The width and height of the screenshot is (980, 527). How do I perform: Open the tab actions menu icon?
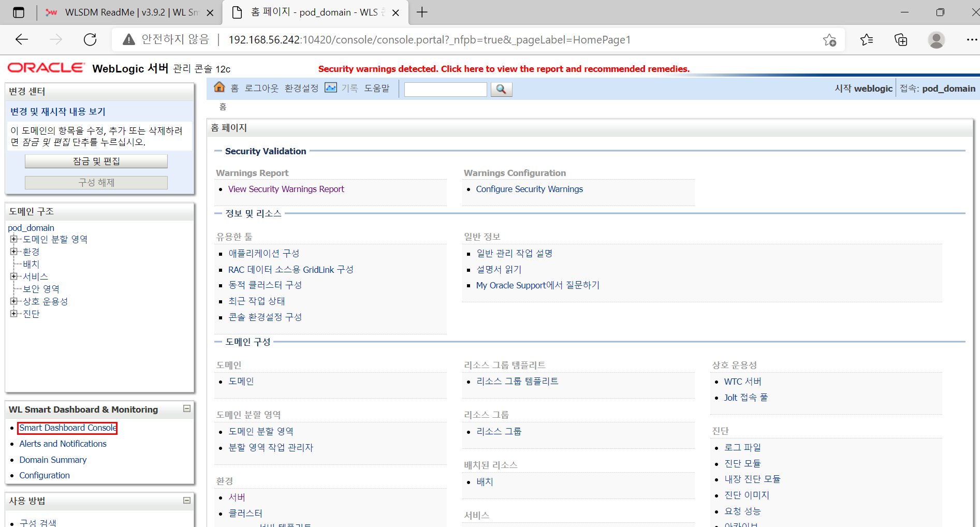click(19, 12)
